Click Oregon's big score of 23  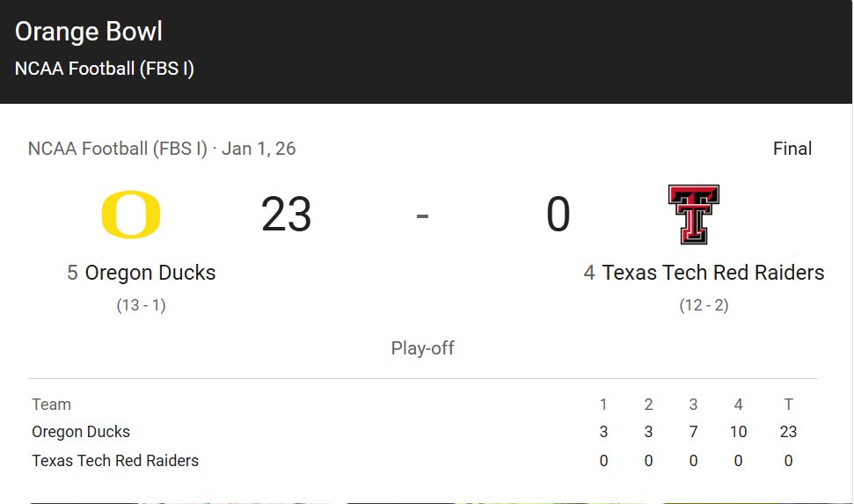286,214
